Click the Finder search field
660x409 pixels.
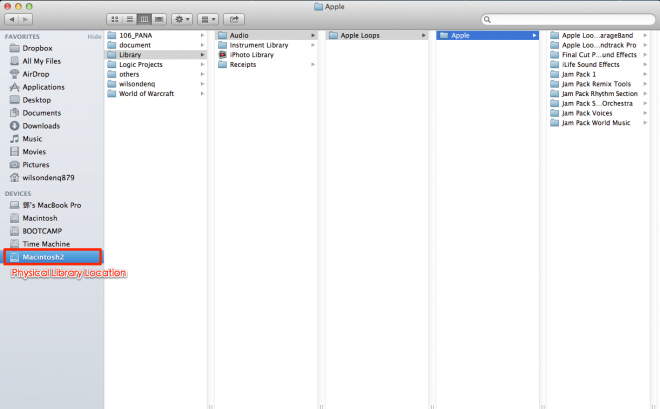click(x=566, y=19)
